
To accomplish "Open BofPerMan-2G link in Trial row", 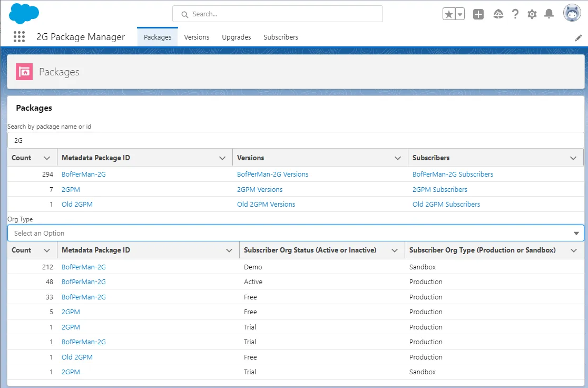I will (x=84, y=342).
